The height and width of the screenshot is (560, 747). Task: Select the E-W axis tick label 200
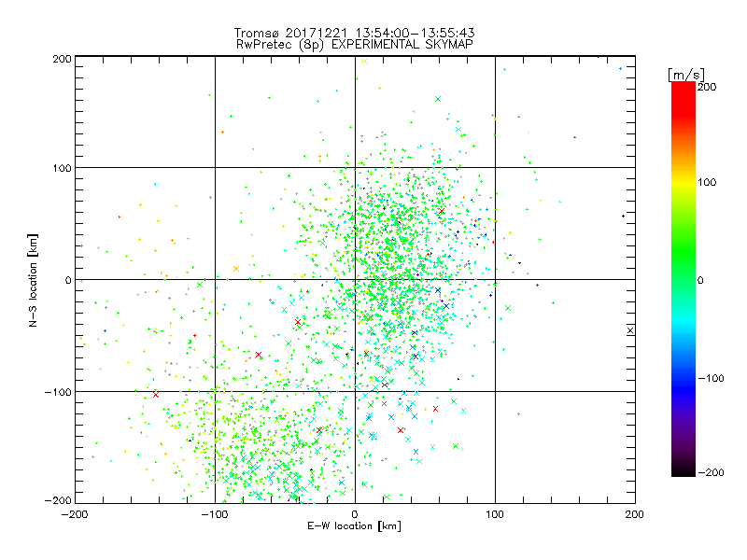(x=635, y=514)
